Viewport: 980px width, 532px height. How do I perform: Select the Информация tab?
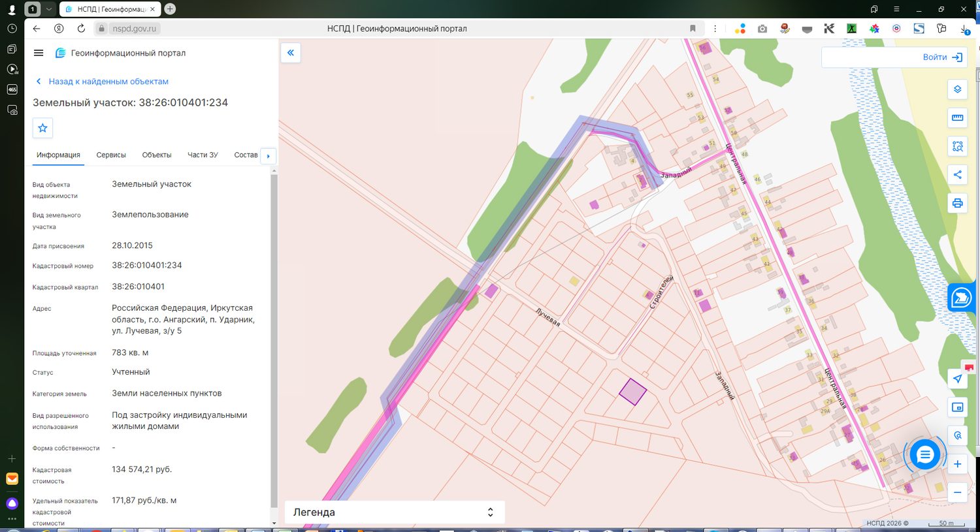click(58, 155)
